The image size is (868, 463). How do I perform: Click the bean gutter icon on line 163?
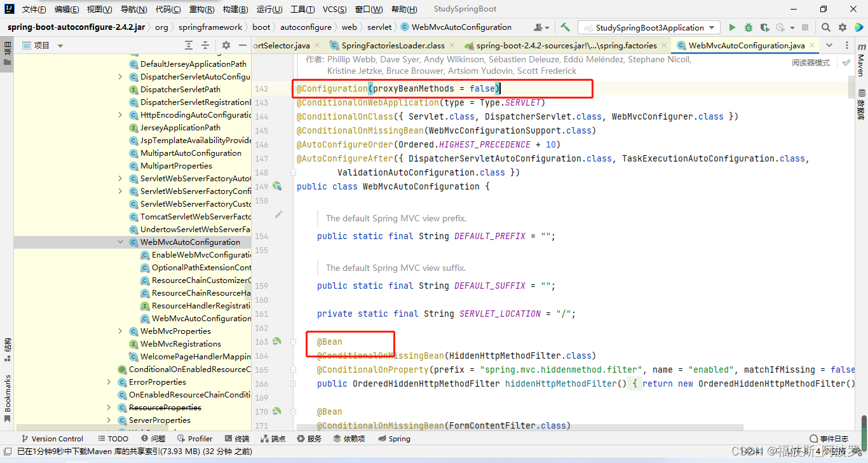[x=277, y=342]
